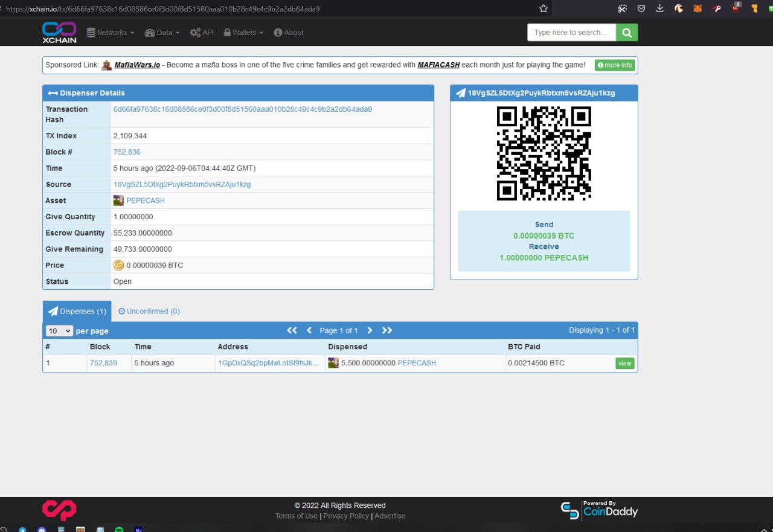Click the PEPECASH icon in Dispensed column

coord(333,363)
